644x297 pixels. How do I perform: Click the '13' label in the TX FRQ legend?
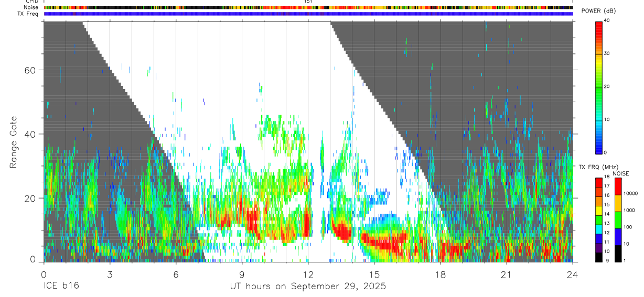click(608, 223)
